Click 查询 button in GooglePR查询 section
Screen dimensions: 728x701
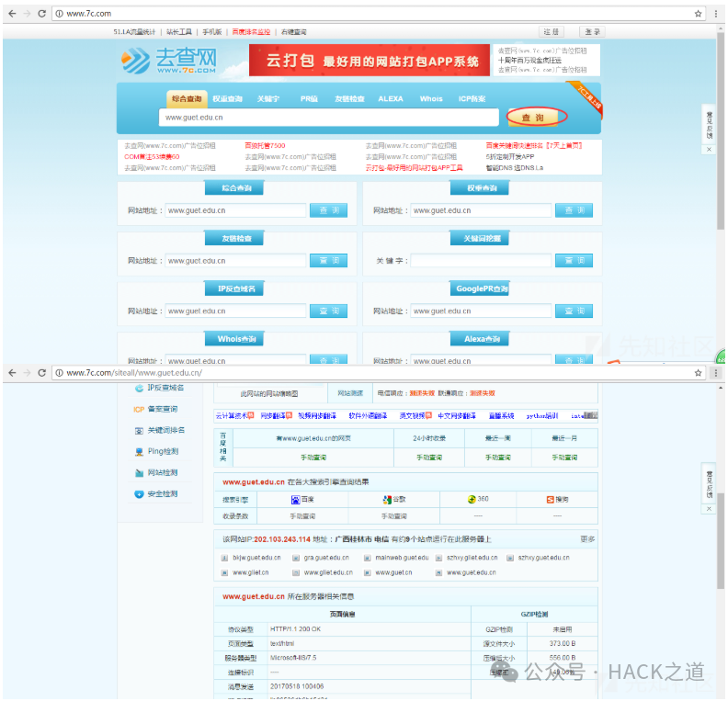[574, 311]
